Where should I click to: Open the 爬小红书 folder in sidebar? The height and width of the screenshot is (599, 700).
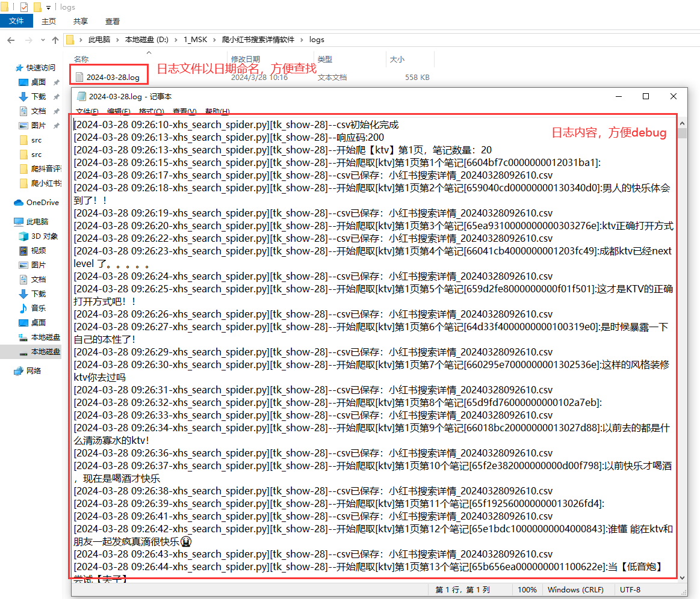pyautogui.click(x=46, y=183)
